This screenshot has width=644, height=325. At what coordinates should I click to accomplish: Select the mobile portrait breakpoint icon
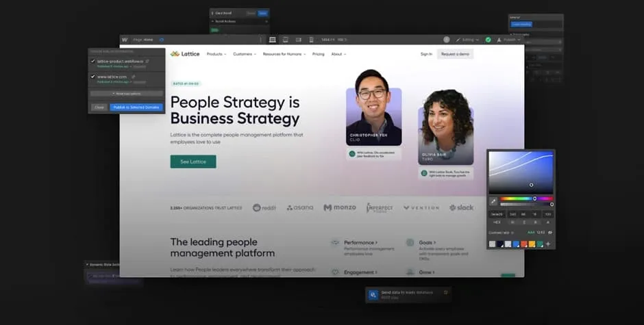[x=311, y=40]
